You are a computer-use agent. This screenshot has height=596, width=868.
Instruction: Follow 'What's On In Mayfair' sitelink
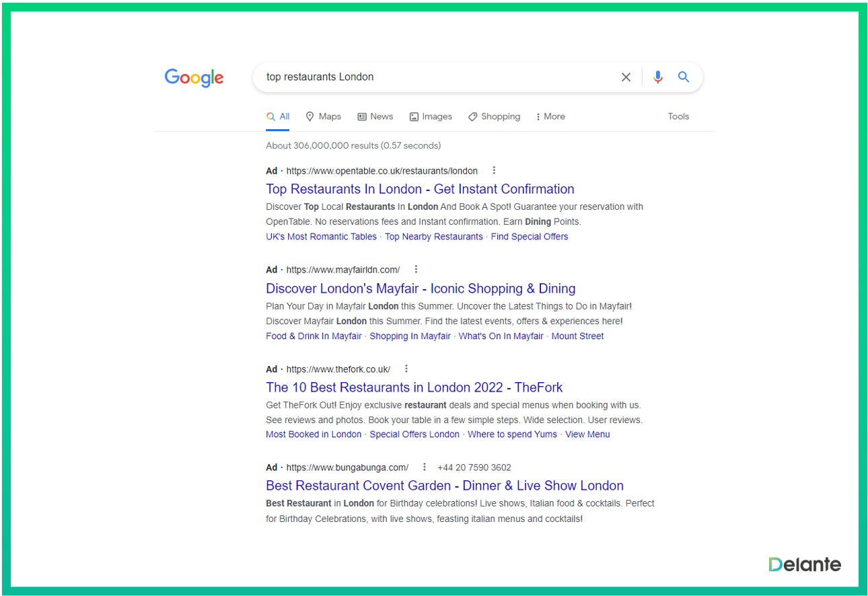click(501, 336)
